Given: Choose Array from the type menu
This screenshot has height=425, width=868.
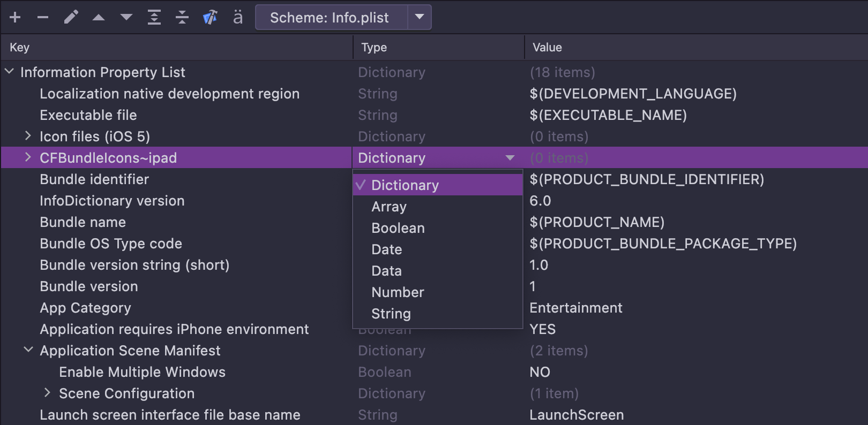Looking at the screenshot, I should [x=389, y=207].
